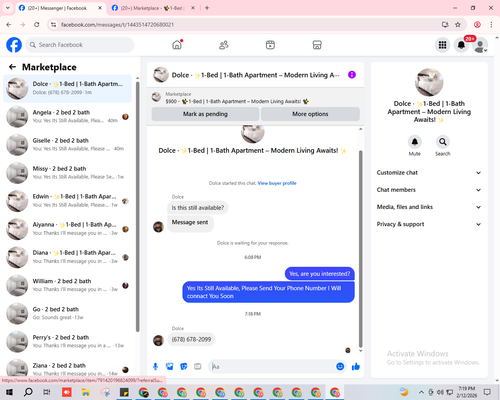Show hidden system tray icons
Image resolution: width=500 pixels, height=400 pixels.
click(x=421, y=392)
